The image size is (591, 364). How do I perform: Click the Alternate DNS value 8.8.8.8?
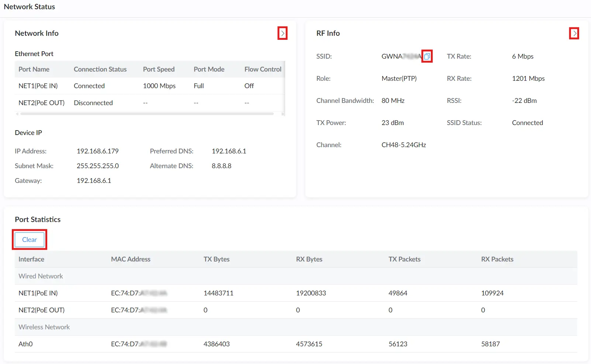pos(221,166)
